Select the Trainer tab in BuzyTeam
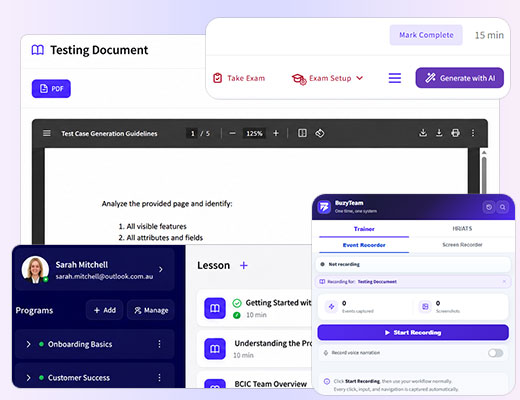This screenshot has width=520, height=400. point(364,229)
